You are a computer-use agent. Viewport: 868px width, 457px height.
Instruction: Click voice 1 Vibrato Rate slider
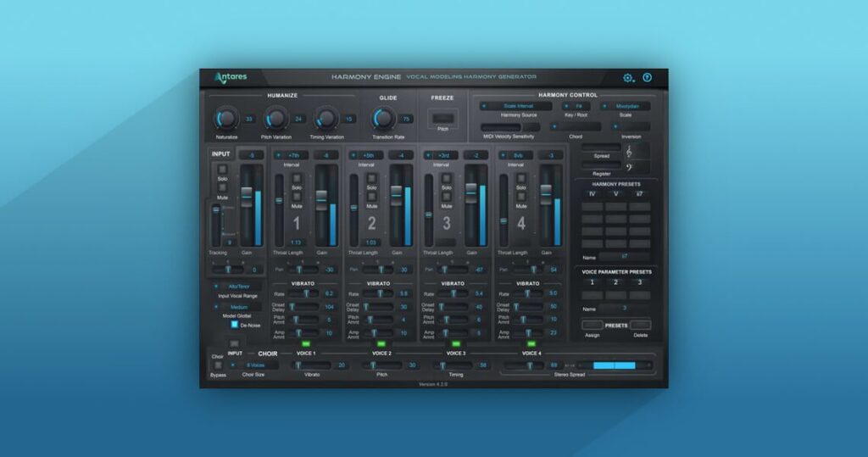tap(303, 293)
